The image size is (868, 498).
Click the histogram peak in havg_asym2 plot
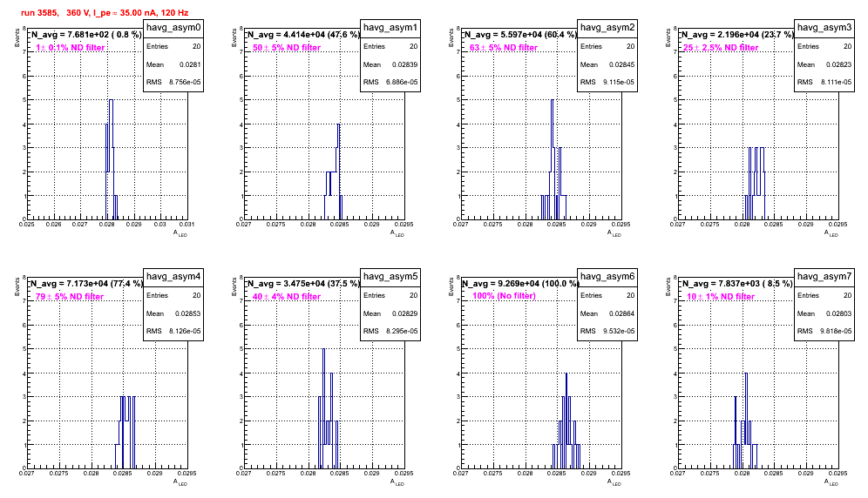click(552, 101)
